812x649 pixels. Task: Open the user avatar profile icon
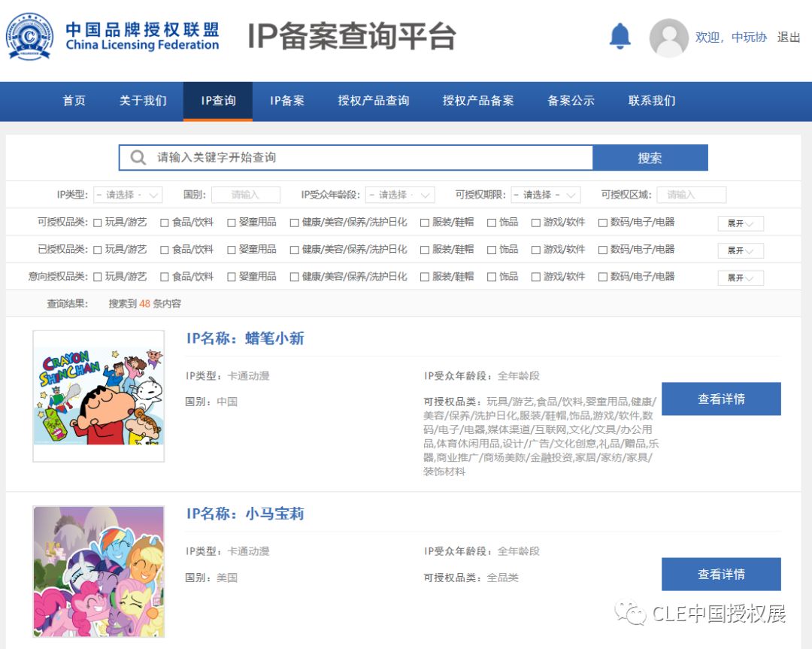click(668, 38)
